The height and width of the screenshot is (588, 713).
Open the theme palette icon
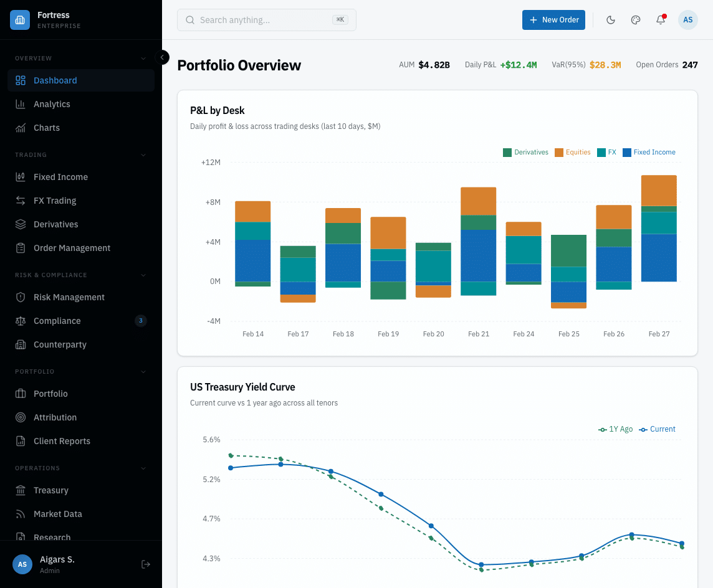coord(635,19)
